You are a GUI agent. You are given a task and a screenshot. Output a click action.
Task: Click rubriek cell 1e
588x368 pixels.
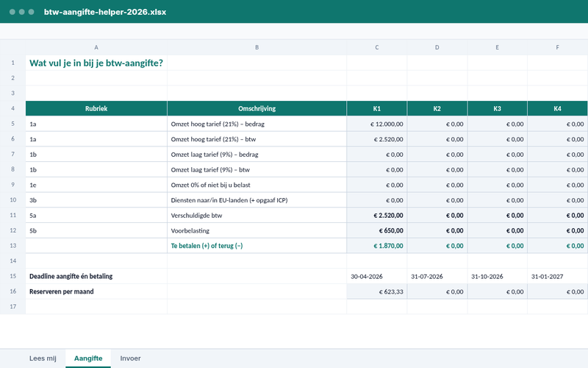point(96,185)
